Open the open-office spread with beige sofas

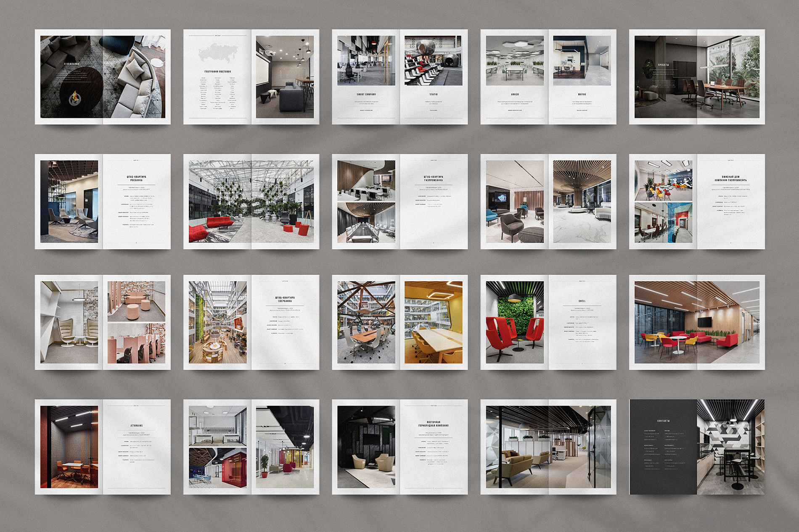(x=548, y=447)
